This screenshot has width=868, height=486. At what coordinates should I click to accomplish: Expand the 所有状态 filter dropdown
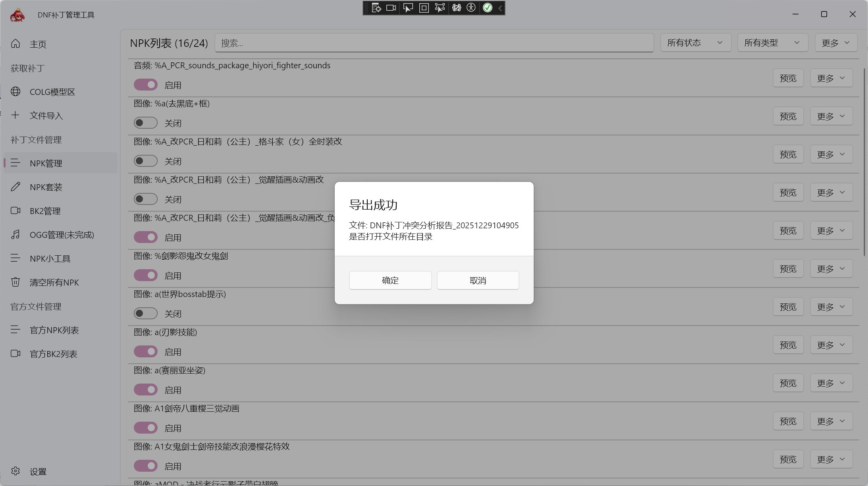[x=695, y=42]
